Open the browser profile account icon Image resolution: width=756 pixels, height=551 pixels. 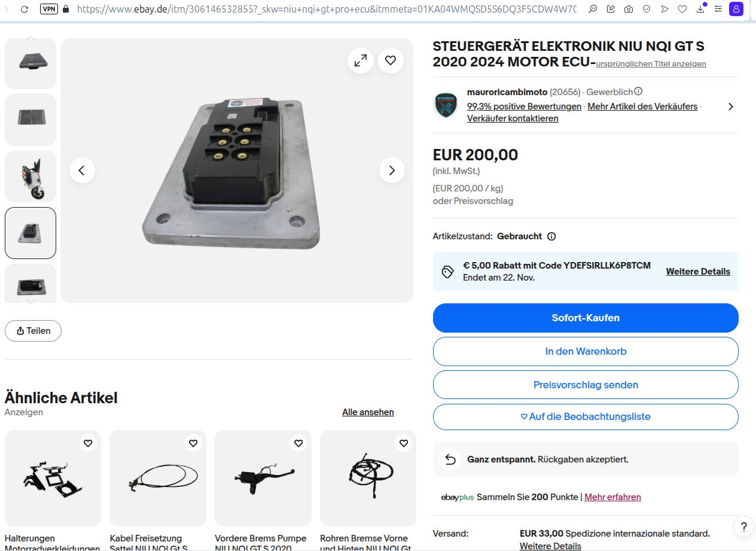[736, 9]
